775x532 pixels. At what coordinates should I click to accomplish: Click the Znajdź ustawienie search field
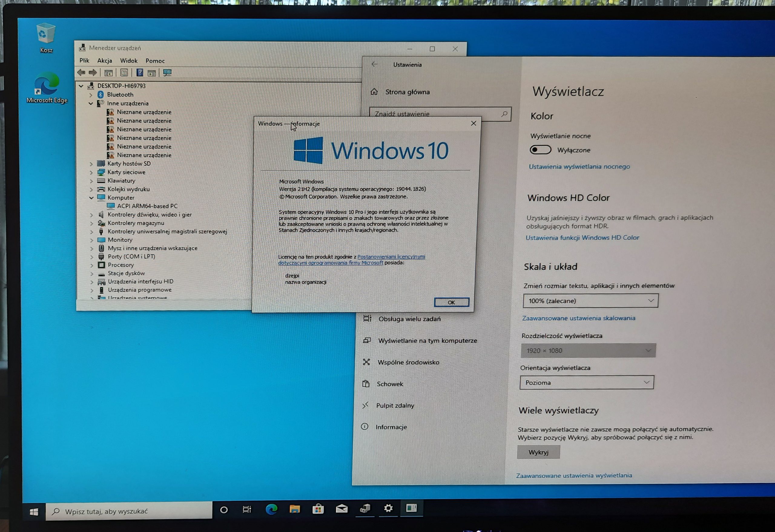tap(440, 114)
